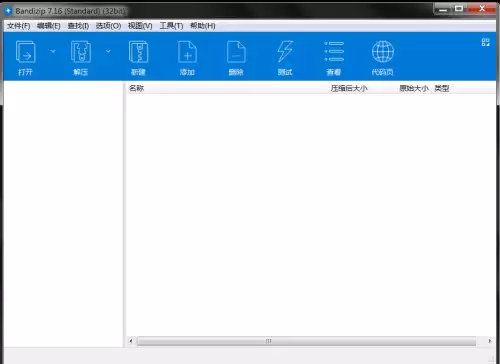Click the Delete (删除) file icon
The image size is (500, 364).
click(x=236, y=52)
